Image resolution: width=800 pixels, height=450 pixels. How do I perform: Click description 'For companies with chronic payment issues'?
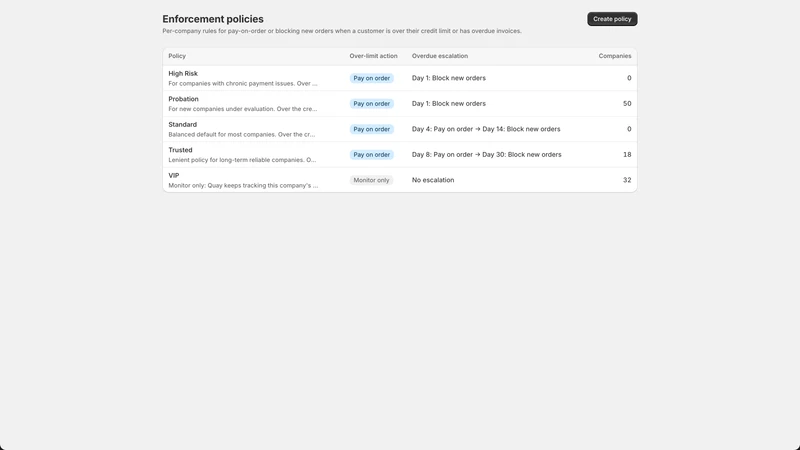pyautogui.click(x=243, y=84)
